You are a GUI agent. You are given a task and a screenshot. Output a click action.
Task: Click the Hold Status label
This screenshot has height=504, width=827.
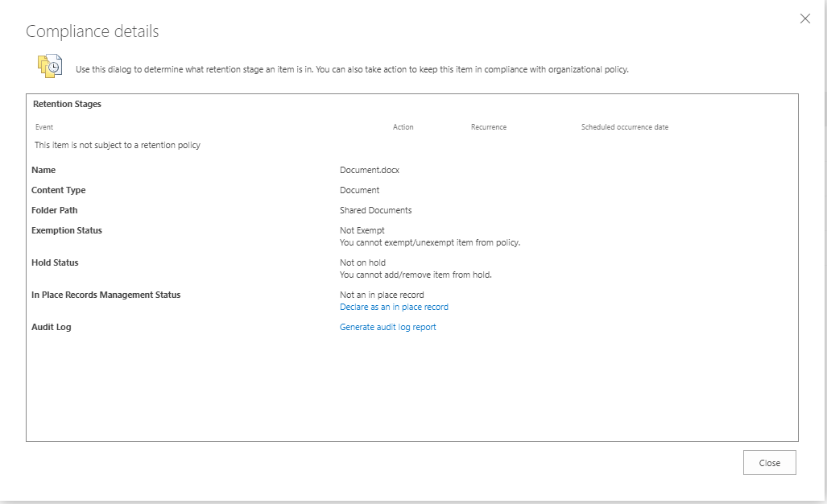coord(55,262)
